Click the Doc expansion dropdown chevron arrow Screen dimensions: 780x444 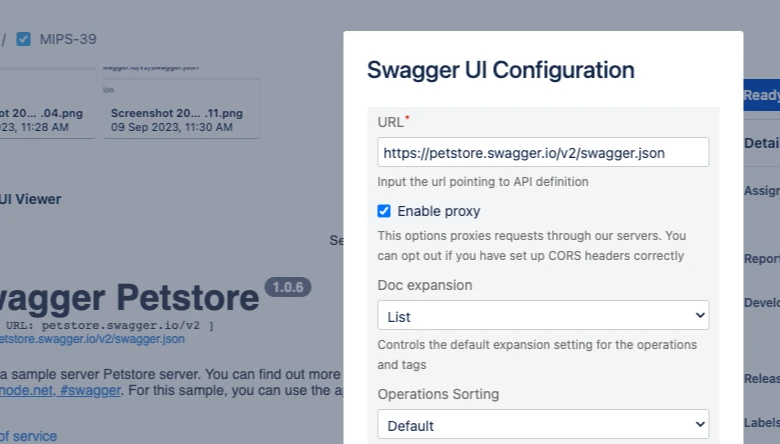click(700, 315)
